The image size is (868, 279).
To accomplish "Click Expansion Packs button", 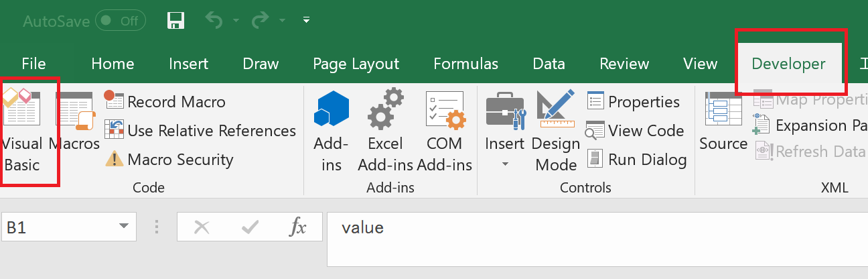I will [x=809, y=125].
